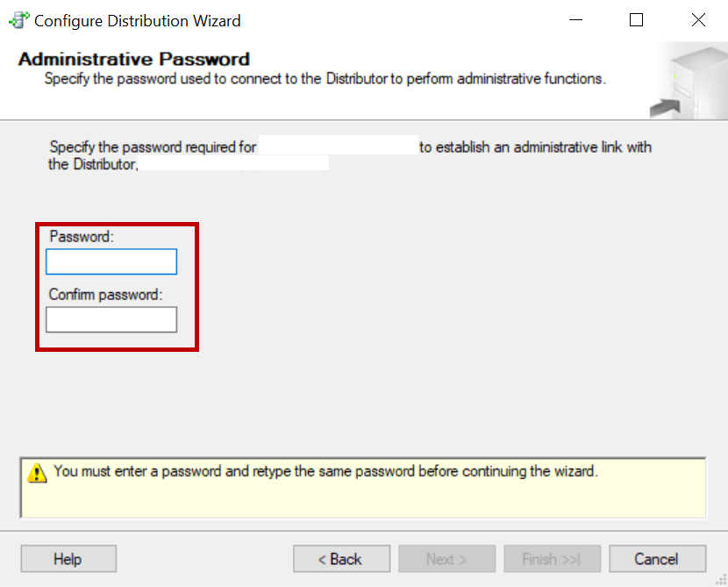Click the disabled Next button
The image size is (728, 587).
tap(446, 558)
